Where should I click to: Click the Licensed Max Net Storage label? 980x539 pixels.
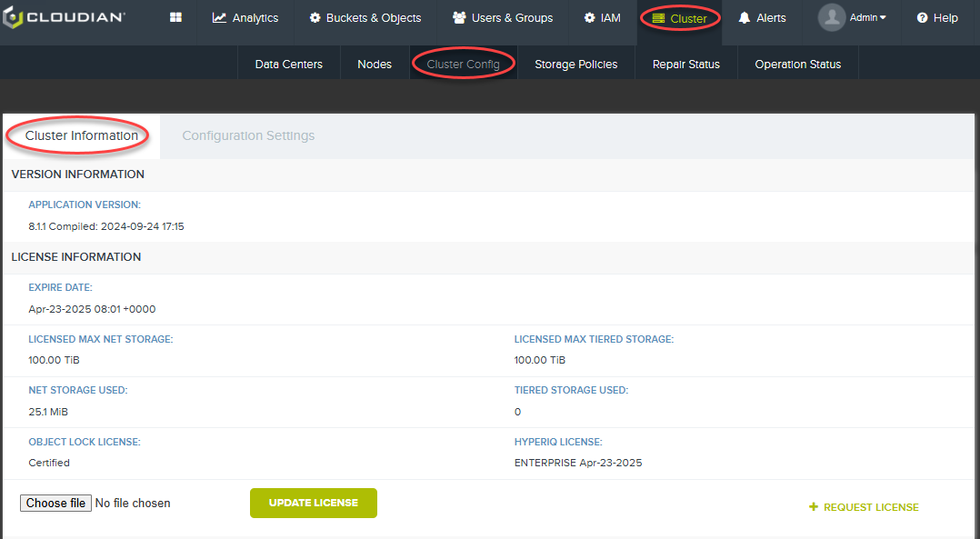(x=101, y=339)
